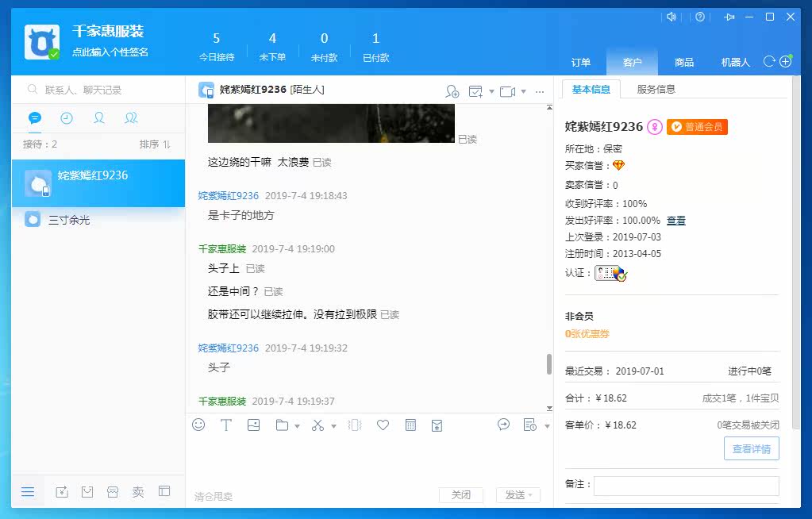The image size is (812, 519).
Task: Toggle the pin window icon
Action: [729, 17]
